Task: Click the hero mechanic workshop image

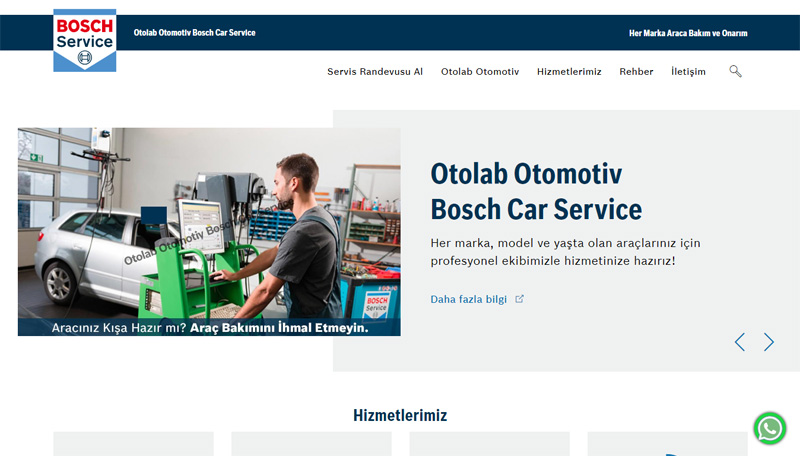Action: click(209, 230)
